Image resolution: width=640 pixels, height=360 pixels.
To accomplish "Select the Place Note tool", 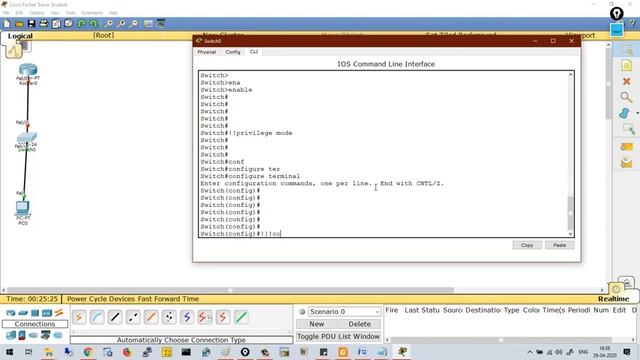I will pos(627,65).
